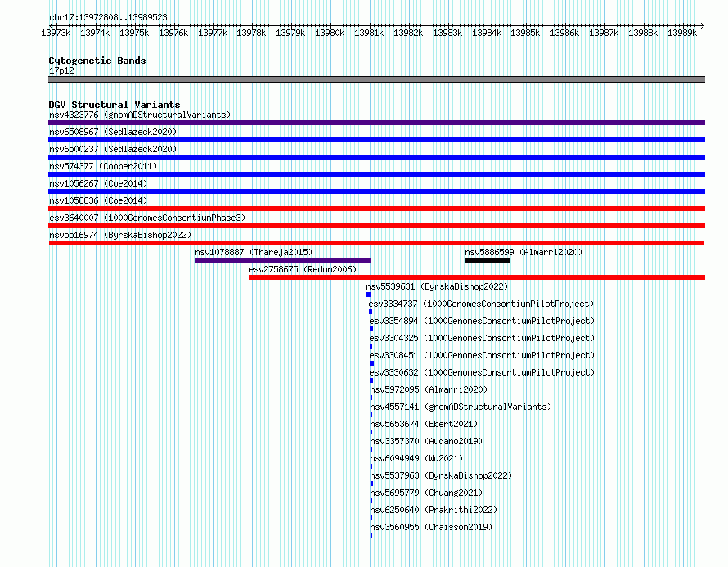
Task: Click the 17p12 band label
Action: tap(61, 70)
